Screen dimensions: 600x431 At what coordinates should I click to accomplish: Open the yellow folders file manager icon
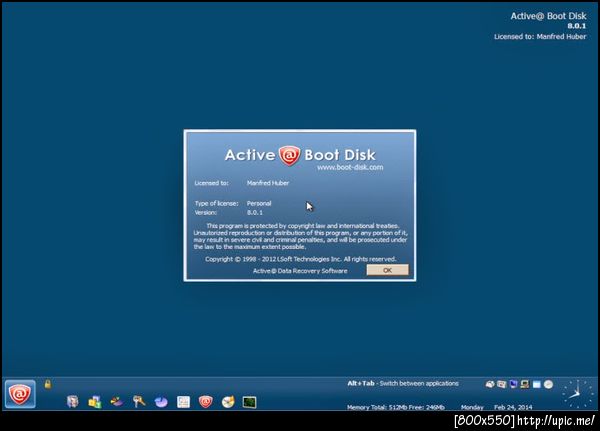[95, 402]
